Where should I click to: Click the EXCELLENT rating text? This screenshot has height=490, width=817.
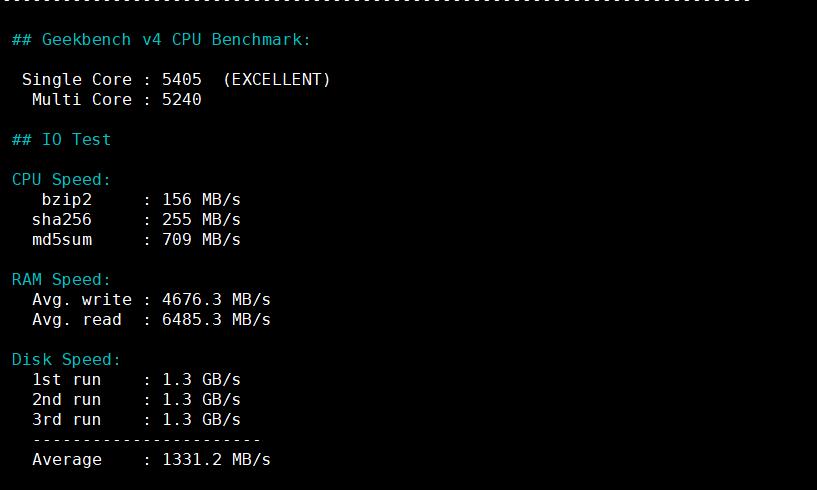(x=277, y=80)
